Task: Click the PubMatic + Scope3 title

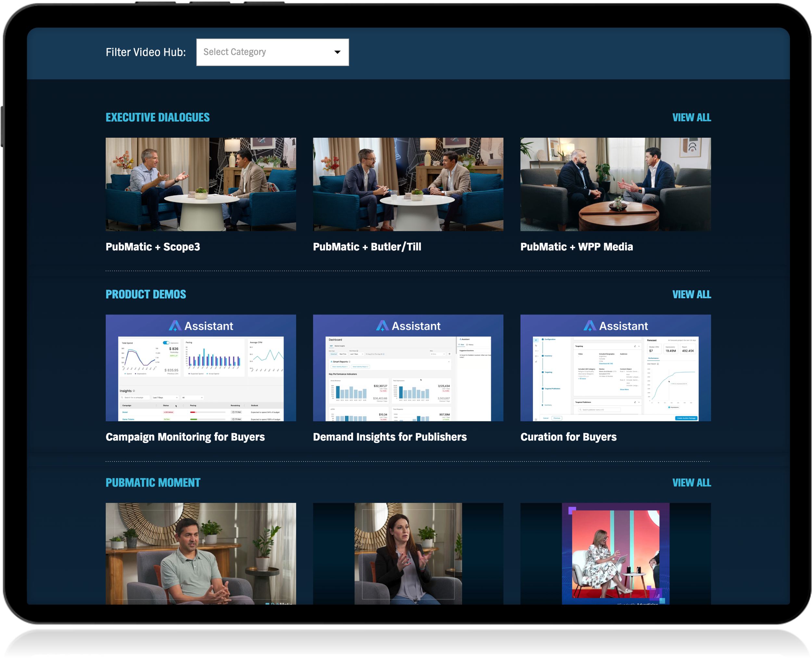Action: (x=153, y=247)
